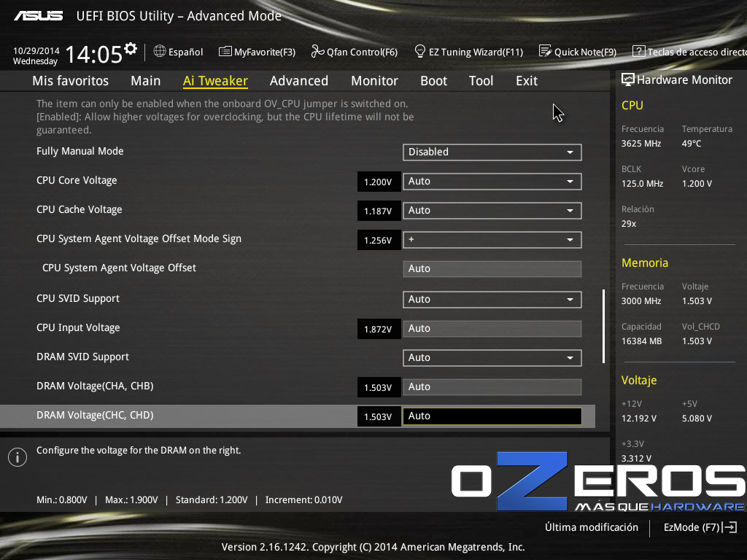This screenshot has height=560, width=747.
Task: Click Última modificación
Action: pos(592,527)
